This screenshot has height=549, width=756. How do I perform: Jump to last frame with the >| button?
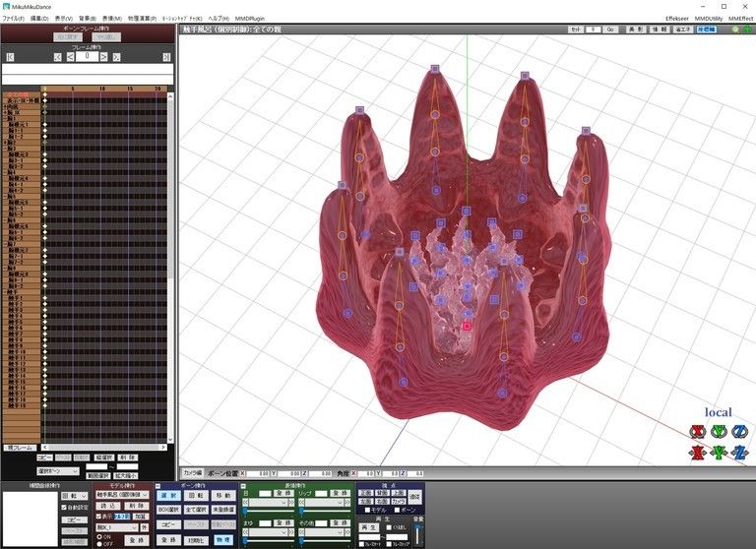[x=166, y=57]
